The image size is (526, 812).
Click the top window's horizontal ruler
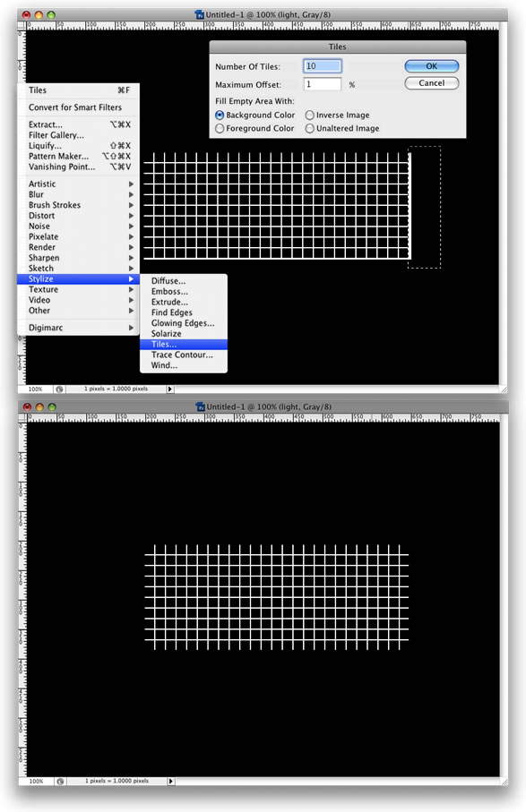click(263, 25)
